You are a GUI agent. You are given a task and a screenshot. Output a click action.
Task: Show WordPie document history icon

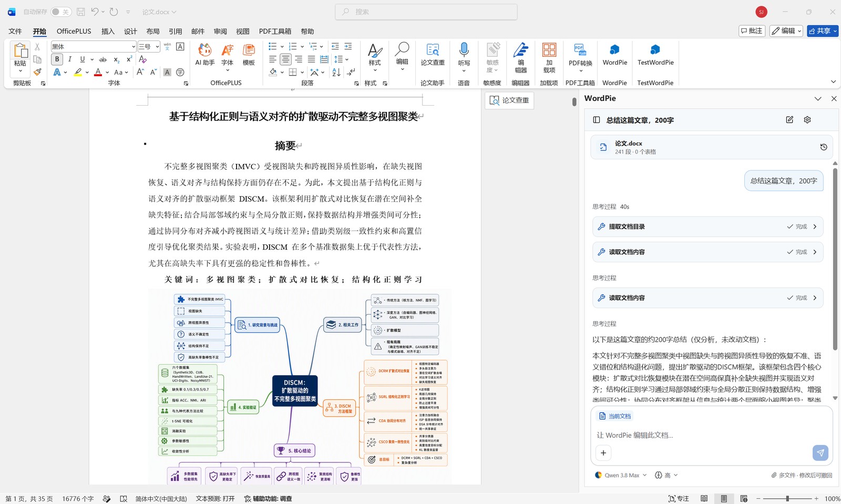click(824, 147)
